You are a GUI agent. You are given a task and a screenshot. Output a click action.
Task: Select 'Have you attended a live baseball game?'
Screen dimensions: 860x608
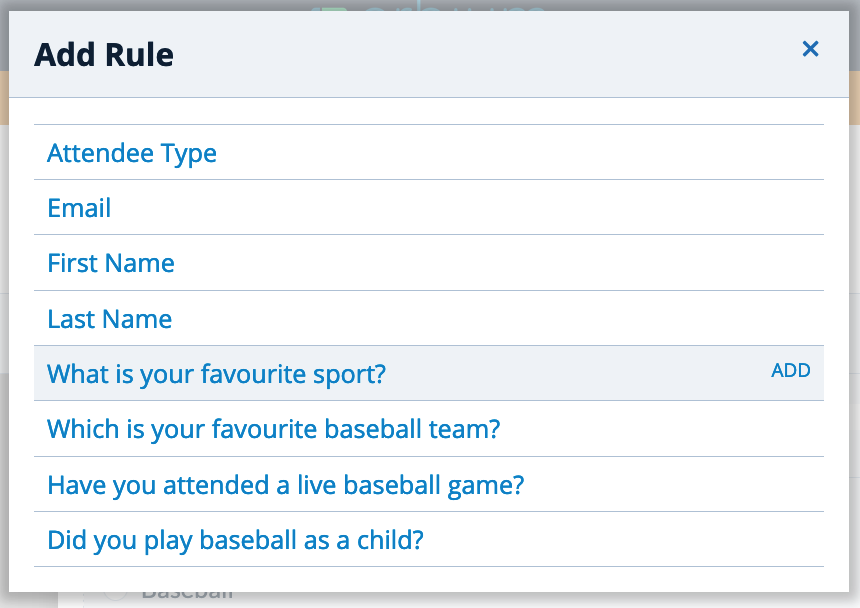point(286,486)
